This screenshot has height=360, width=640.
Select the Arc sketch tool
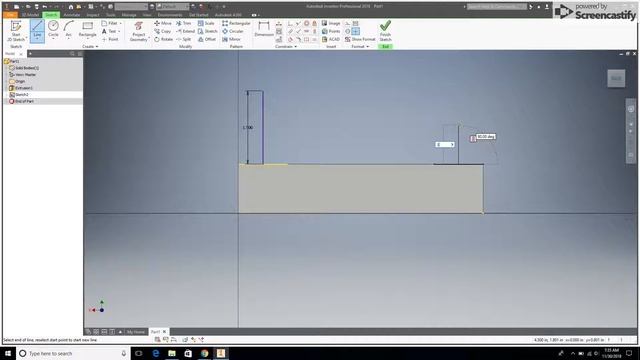pyautogui.click(x=69, y=29)
